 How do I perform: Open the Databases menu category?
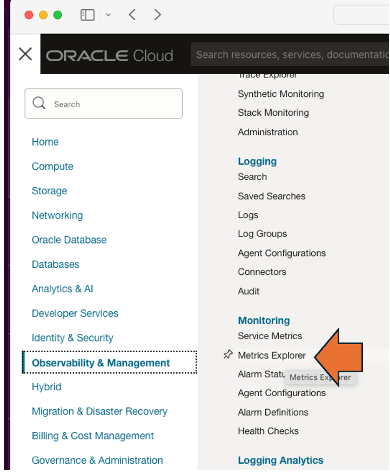(x=55, y=264)
